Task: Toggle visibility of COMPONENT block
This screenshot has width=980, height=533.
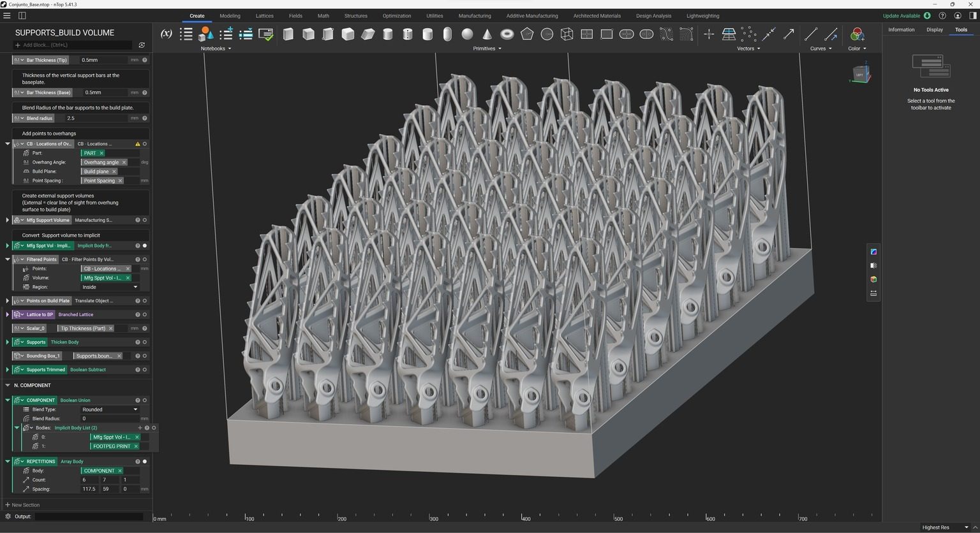Action: (145, 400)
